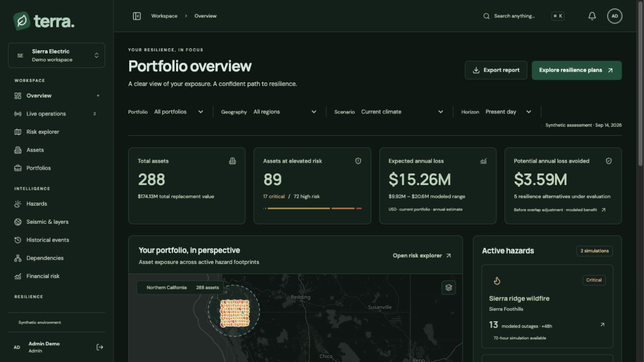Open Dependencies page
Viewport: 644px width, 362px height.
coord(57,258)
